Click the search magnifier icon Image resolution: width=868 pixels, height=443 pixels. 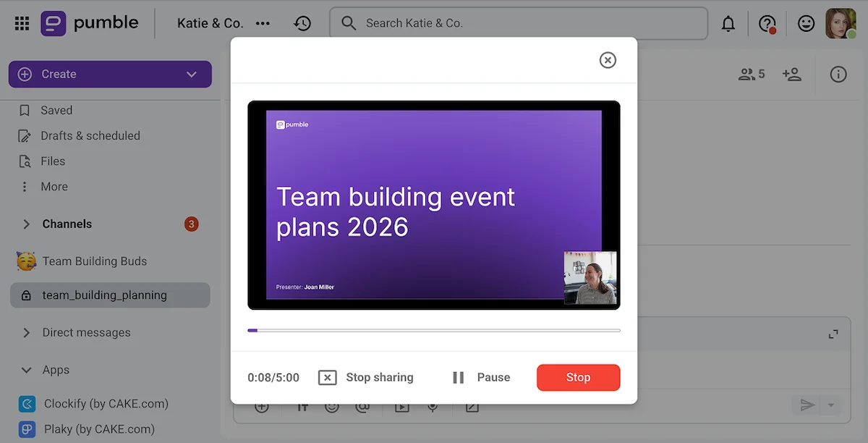[x=349, y=23]
